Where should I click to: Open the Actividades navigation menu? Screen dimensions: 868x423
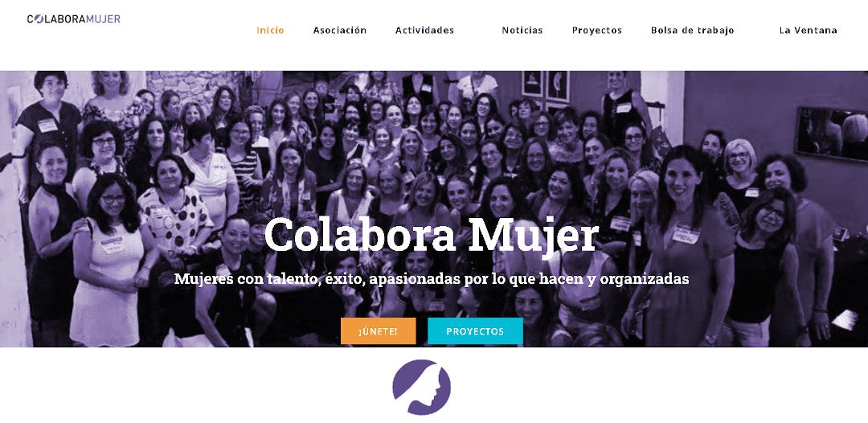tap(424, 31)
